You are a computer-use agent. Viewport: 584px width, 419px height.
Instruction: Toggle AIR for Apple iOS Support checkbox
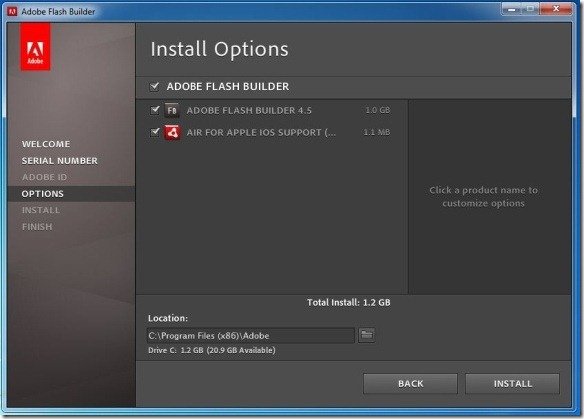[x=154, y=132]
